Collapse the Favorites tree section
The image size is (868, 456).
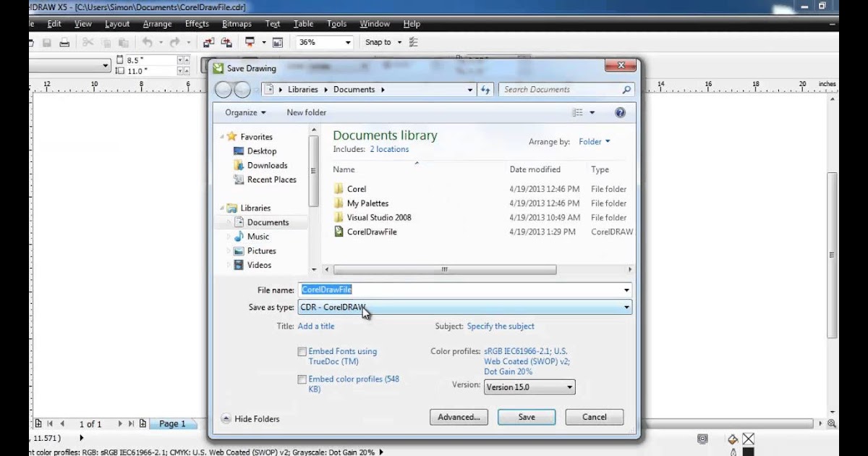pyautogui.click(x=222, y=136)
